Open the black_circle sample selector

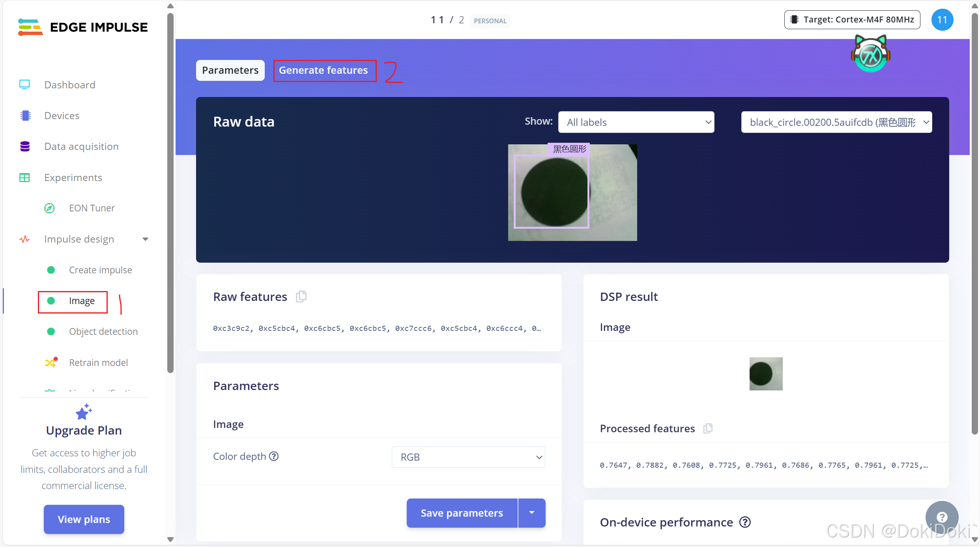pyautogui.click(x=836, y=122)
